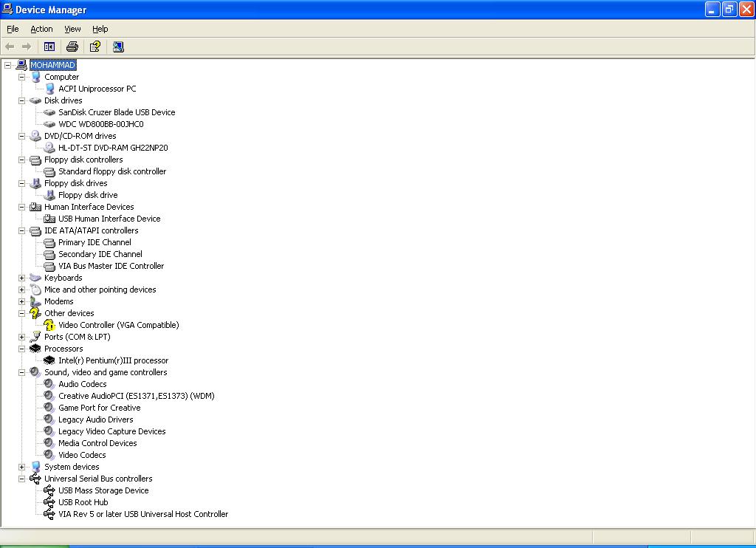The height and width of the screenshot is (548, 756).
Task: Collapse the Universal Serial Bus controllers category
Action: pos(21,479)
